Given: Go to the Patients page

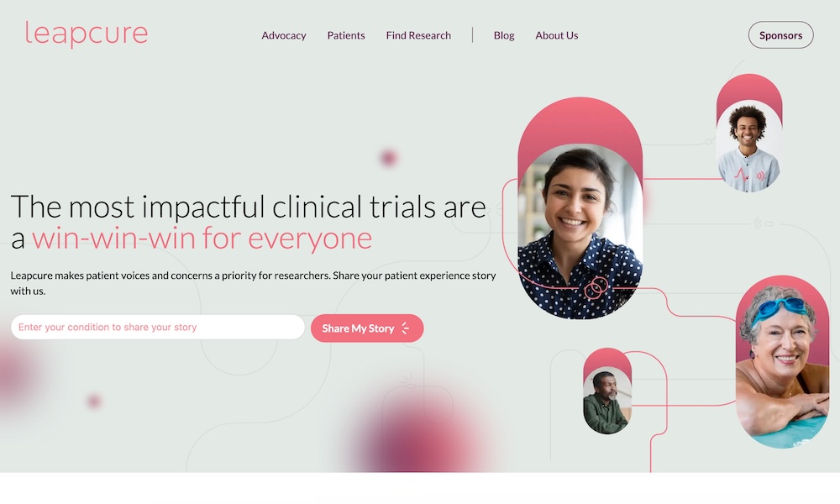Looking at the screenshot, I should tap(346, 35).
